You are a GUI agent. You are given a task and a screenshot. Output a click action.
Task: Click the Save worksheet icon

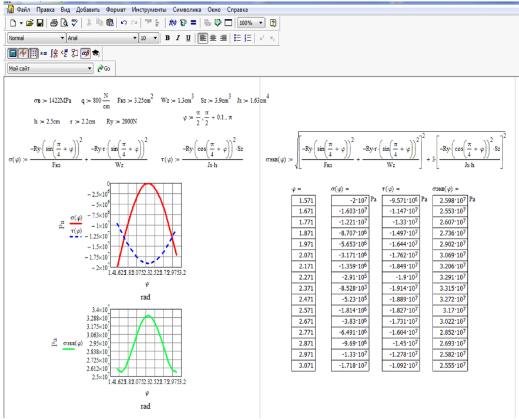[40, 23]
